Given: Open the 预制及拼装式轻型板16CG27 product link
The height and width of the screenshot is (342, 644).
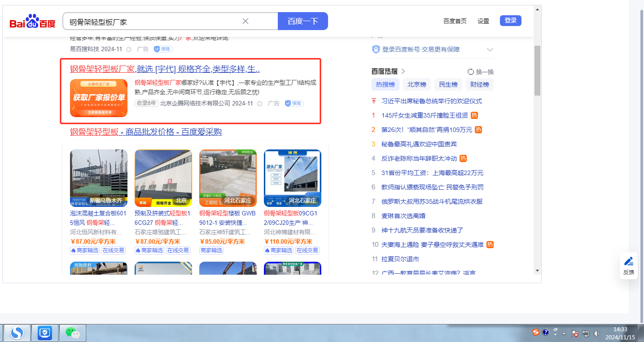Looking at the screenshot, I should pos(163,218).
